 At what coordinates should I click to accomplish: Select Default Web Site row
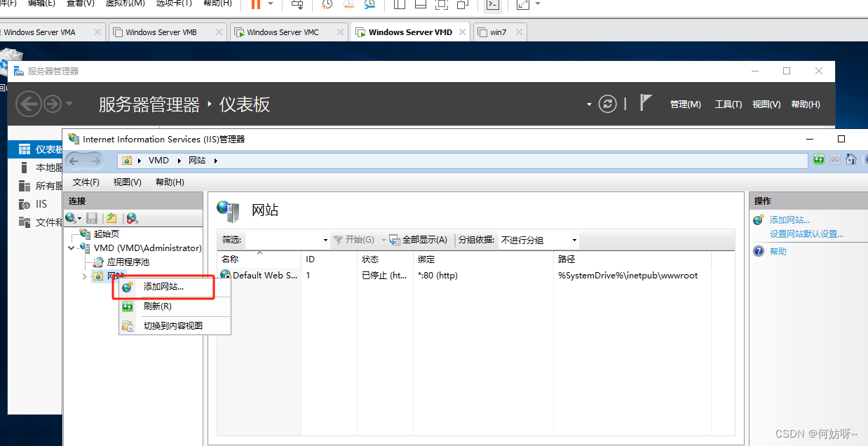(475, 276)
